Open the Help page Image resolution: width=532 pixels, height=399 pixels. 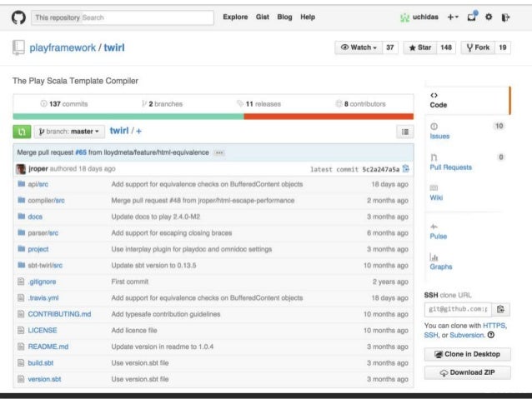tap(308, 17)
